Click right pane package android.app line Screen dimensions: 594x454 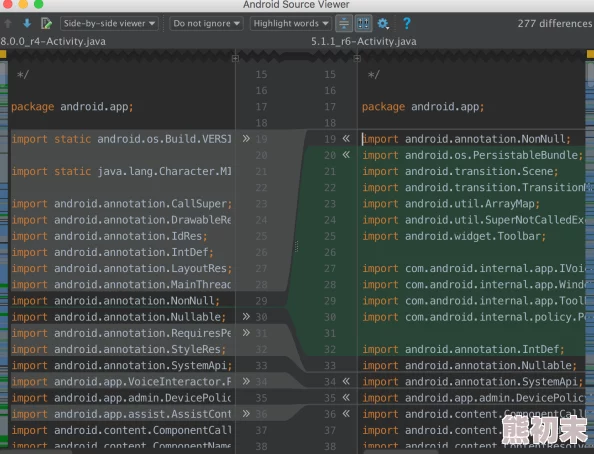[423, 107]
